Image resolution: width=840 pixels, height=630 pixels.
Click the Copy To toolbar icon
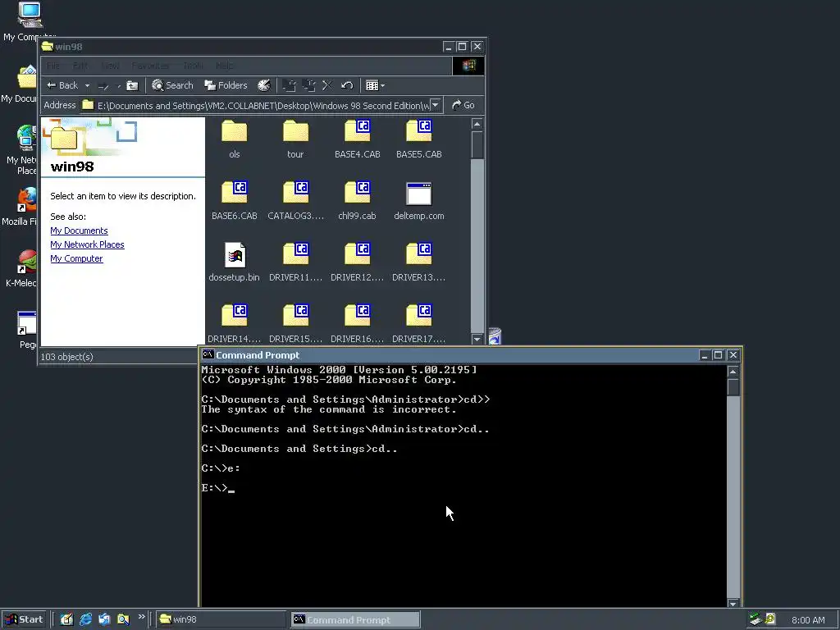[x=309, y=85]
